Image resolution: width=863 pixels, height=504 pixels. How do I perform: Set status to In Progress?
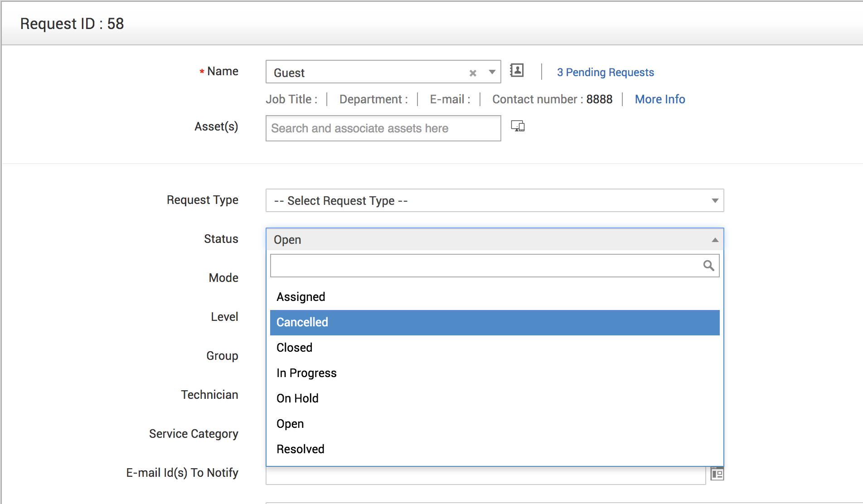pyautogui.click(x=495, y=373)
